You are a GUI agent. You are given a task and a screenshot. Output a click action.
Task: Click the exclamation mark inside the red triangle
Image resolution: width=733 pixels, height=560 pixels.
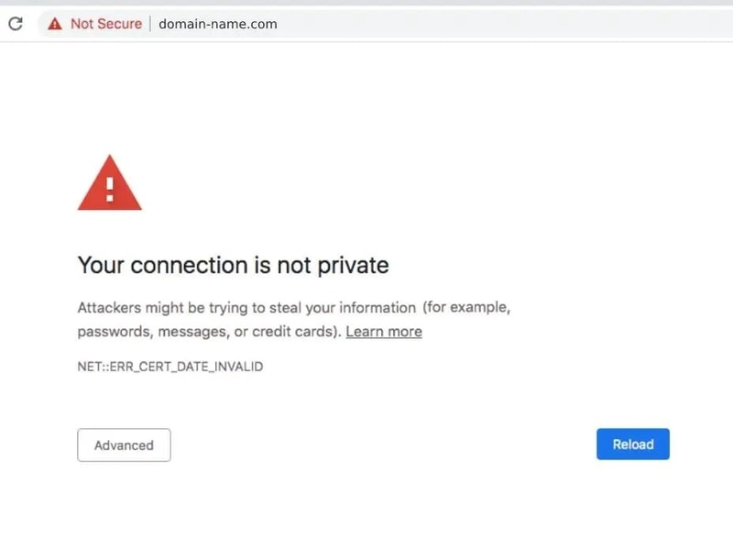pyautogui.click(x=109, y=190)
